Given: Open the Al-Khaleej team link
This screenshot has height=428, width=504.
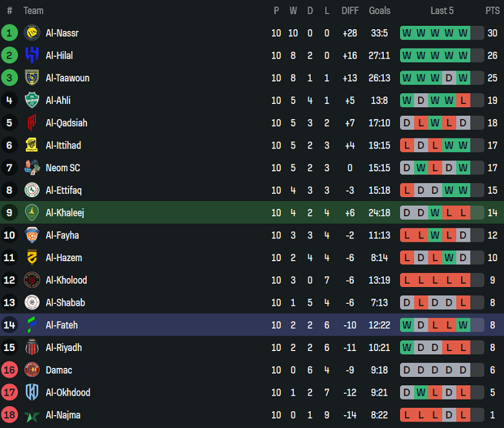Looking at the screenshot, I should point(65,213).
